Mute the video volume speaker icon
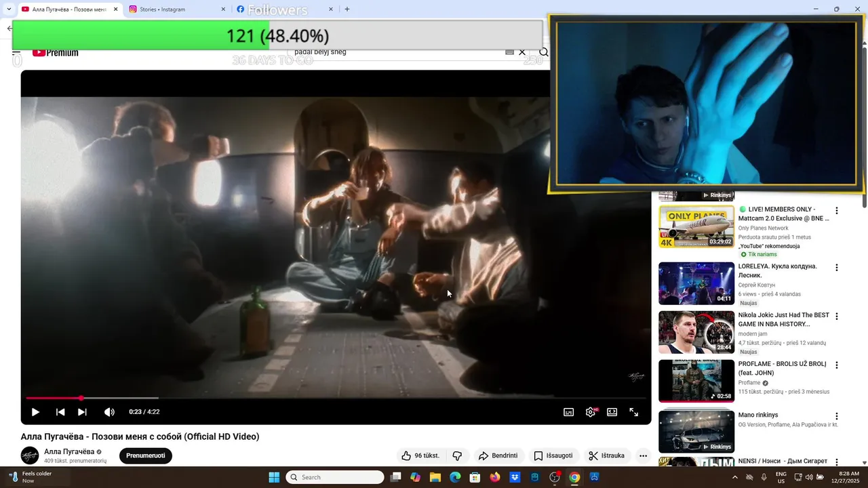Image resolution: width=868 pixels, height=488 pixels. [x=109, y=412]
